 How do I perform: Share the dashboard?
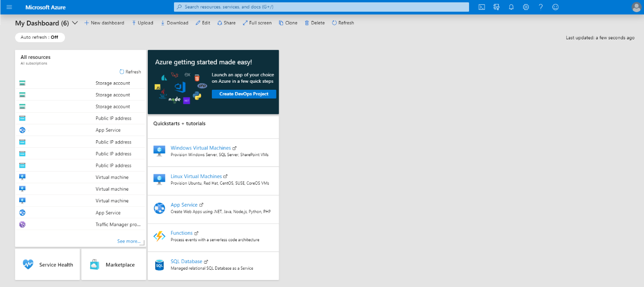(x=226, y=23)
